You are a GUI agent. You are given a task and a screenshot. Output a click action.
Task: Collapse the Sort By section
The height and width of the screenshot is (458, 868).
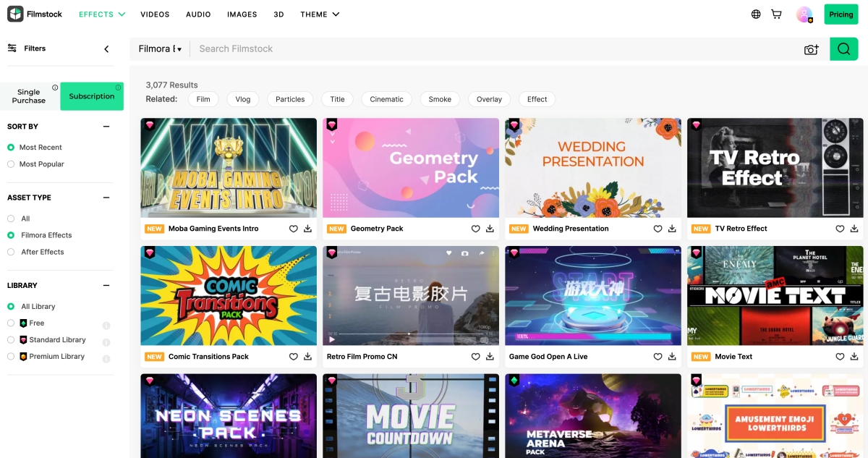pyautogui.click(x=106, y=127)
